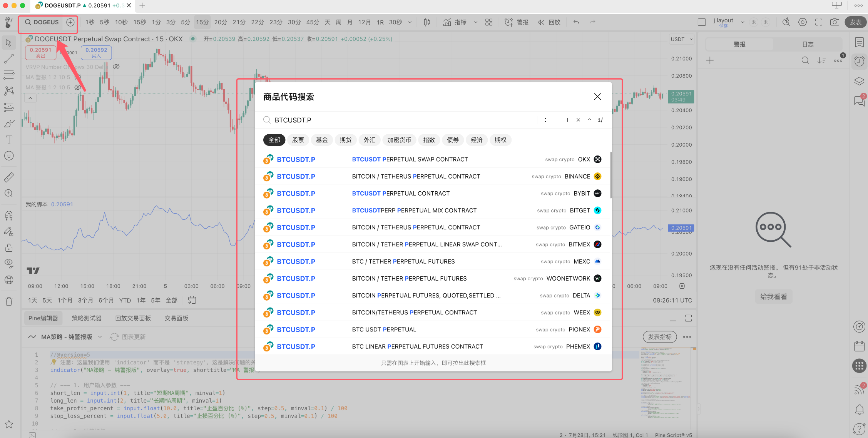The height and width of the screenshot is (438, 868).
Task: Maximize the Pine editor panel
Action: pos(688,318)
